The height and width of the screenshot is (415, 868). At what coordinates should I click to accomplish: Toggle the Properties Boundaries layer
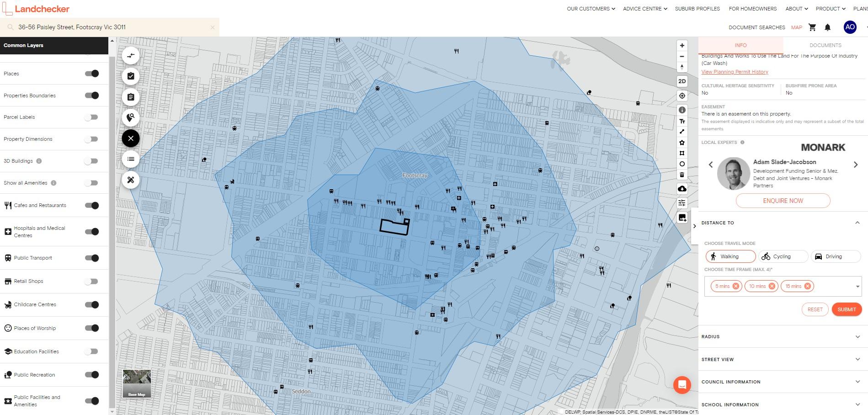coord(92,96)
